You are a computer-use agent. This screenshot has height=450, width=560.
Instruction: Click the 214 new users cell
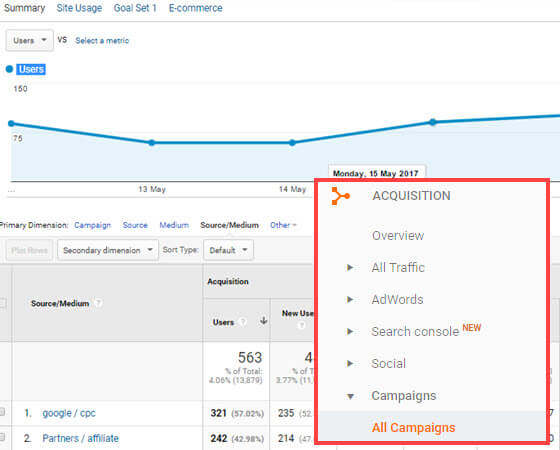286,438
